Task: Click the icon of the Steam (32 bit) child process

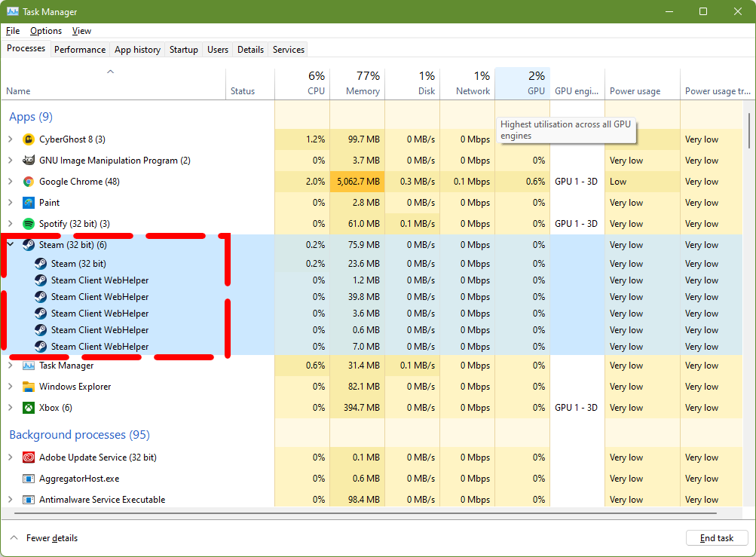Action: pos(41,264)
